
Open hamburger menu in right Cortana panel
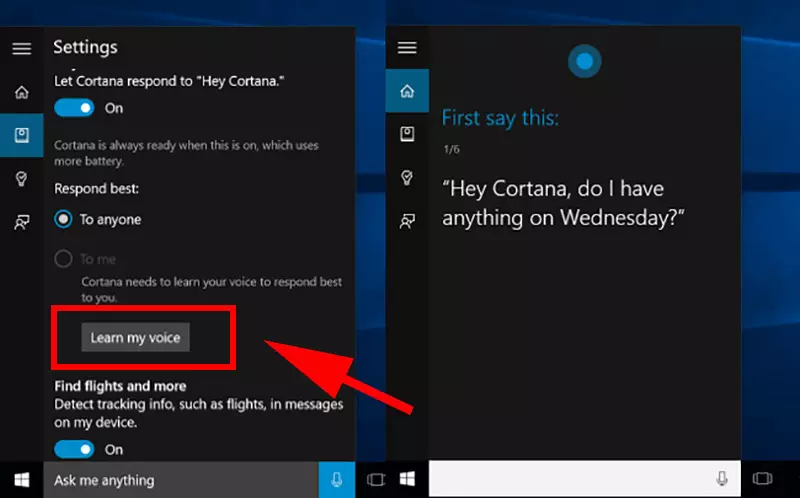[407, 48]
